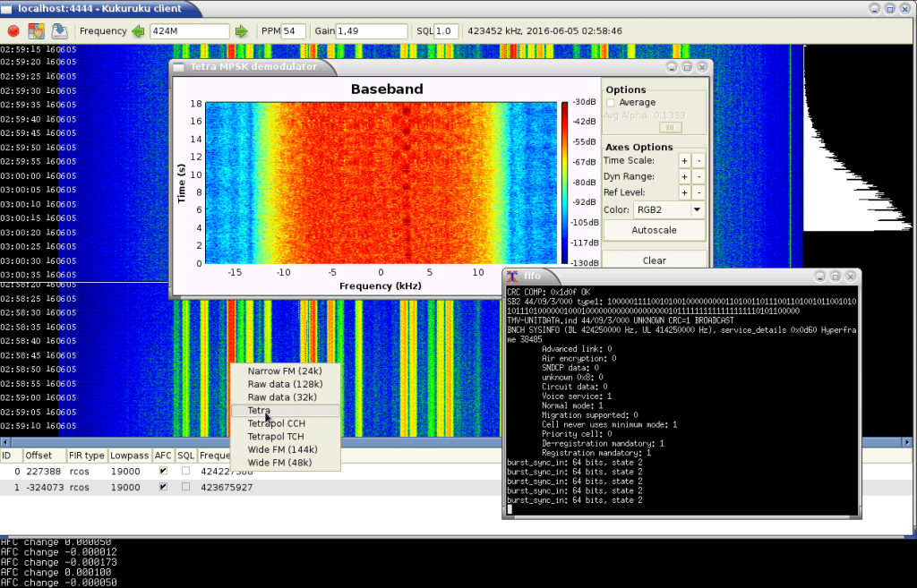Enable SQL checkbox for channel ID 1

click(x=185, y=487)
